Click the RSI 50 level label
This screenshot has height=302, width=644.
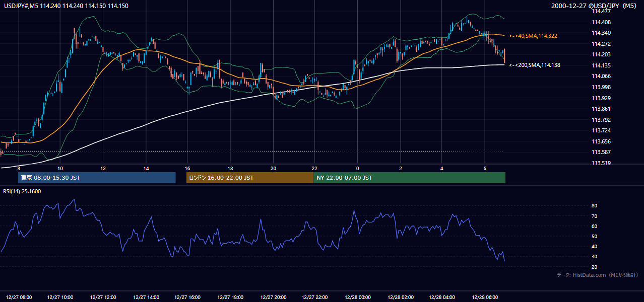click(x=594, y=236)
